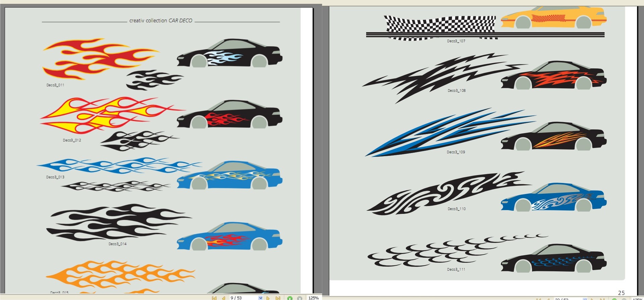Click the green previous view button
Viewport: 644px width, 300px height.
pyautogui.click(x=290, y=298)
